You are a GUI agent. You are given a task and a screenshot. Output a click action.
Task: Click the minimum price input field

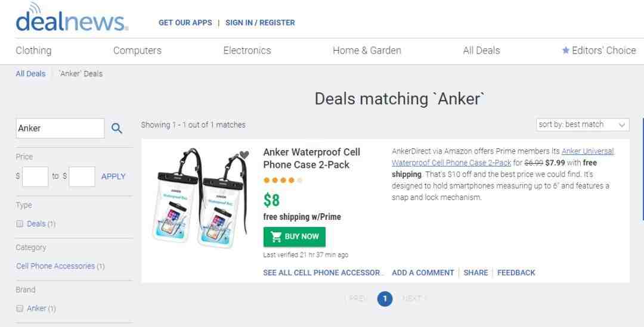[x=35, y=176]
